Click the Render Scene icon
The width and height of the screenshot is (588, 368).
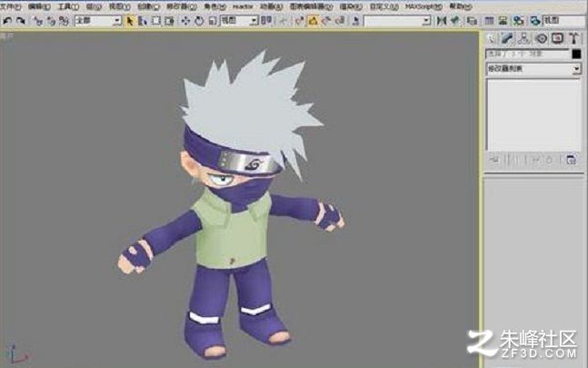pos(535,21)
